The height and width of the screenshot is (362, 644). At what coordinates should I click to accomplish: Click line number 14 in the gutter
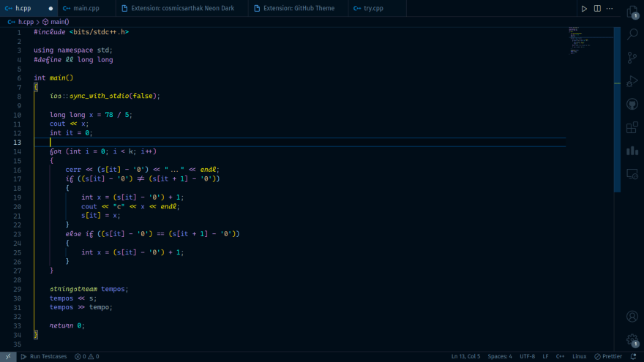click(17, 151)
